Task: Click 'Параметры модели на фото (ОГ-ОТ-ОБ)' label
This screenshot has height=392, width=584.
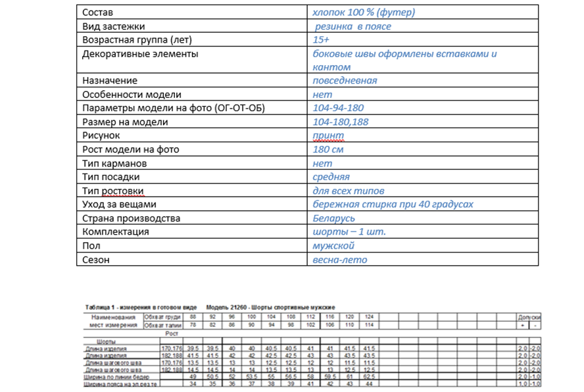Action: pos(174,108)
